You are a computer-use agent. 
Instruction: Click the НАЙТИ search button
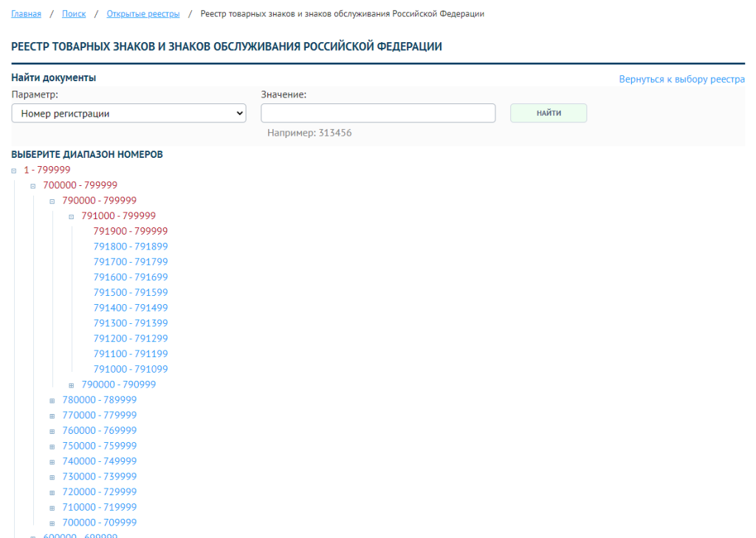point(549,113)
